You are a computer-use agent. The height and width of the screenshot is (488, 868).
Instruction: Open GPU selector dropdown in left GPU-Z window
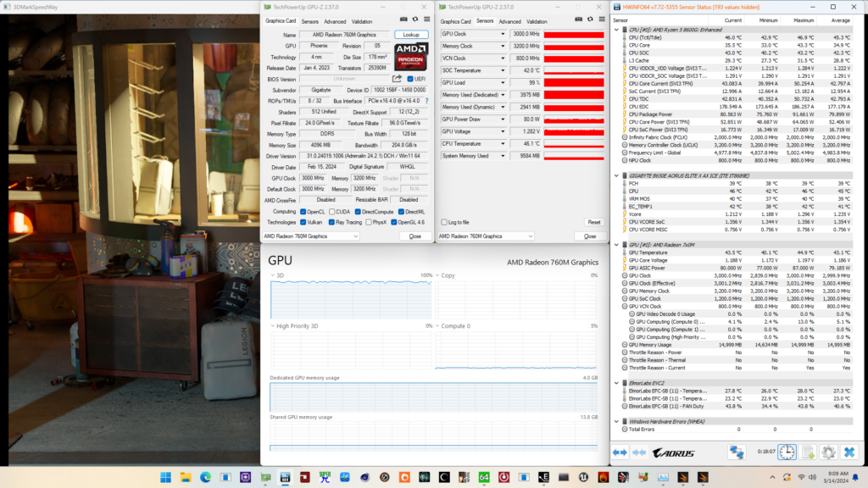[x=310, y=236]
